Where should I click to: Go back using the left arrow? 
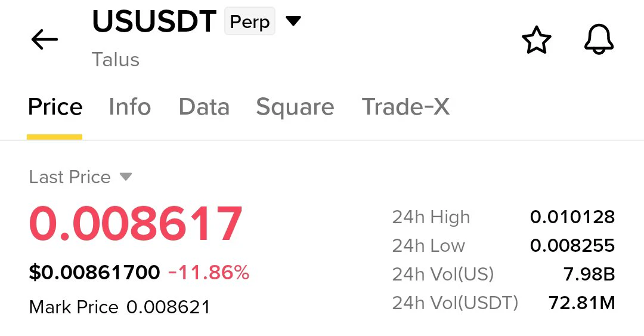pos(44,39)
